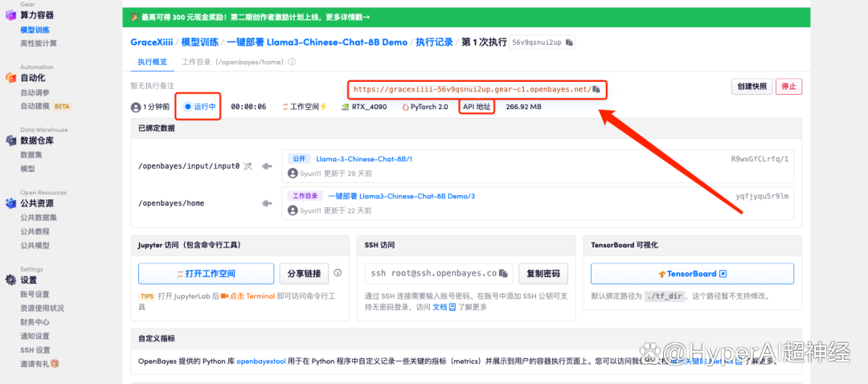
Task: Click the 自动化 sidebar icon
Action: (10, 78)
